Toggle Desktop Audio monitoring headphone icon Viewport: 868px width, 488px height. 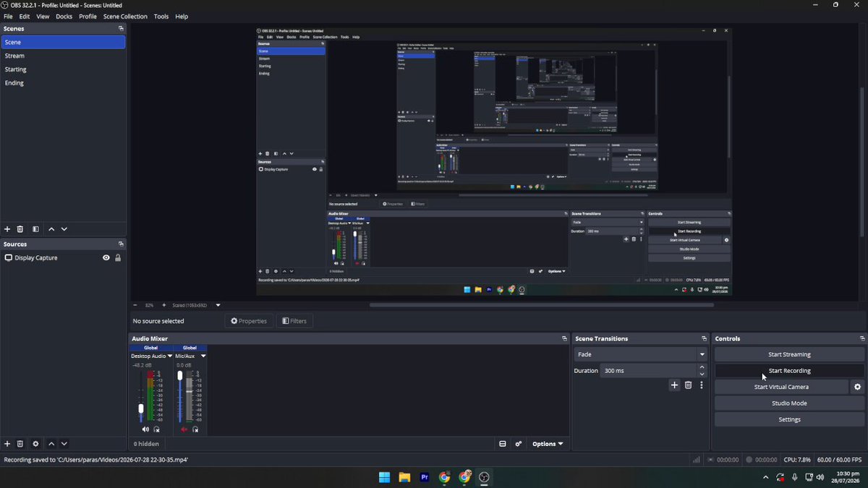156,429
